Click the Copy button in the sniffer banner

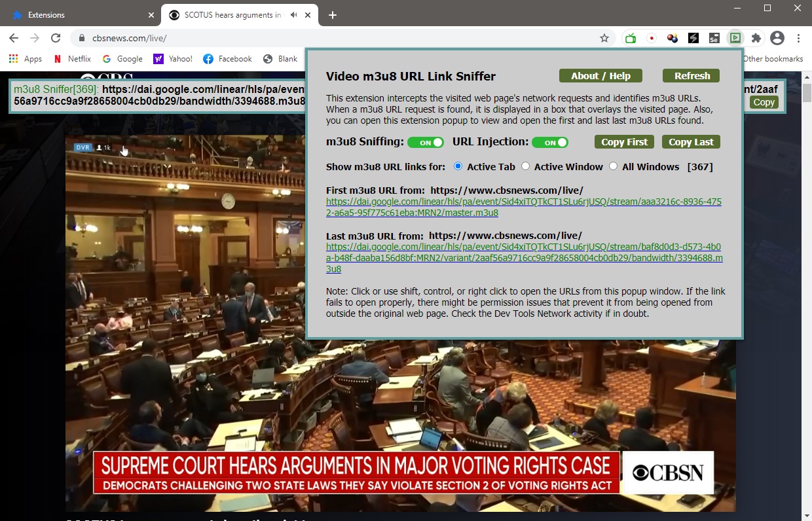pyautogui.click(x=764, y=102)
